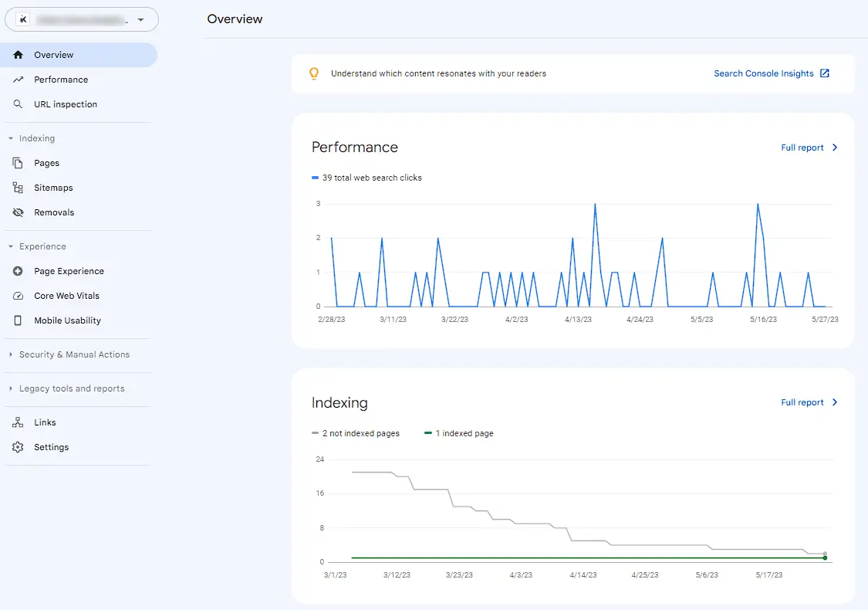The image size is (868, 610).
Task: Open the Indexing Full report link
Action: coord(802,402)
